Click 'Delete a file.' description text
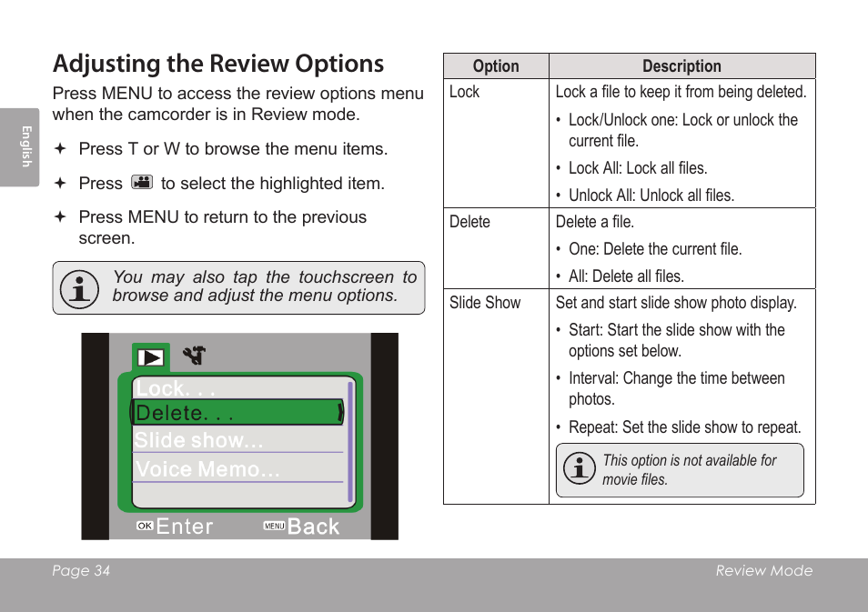This screenshot has width=868, height=612. tap(594, 222)
